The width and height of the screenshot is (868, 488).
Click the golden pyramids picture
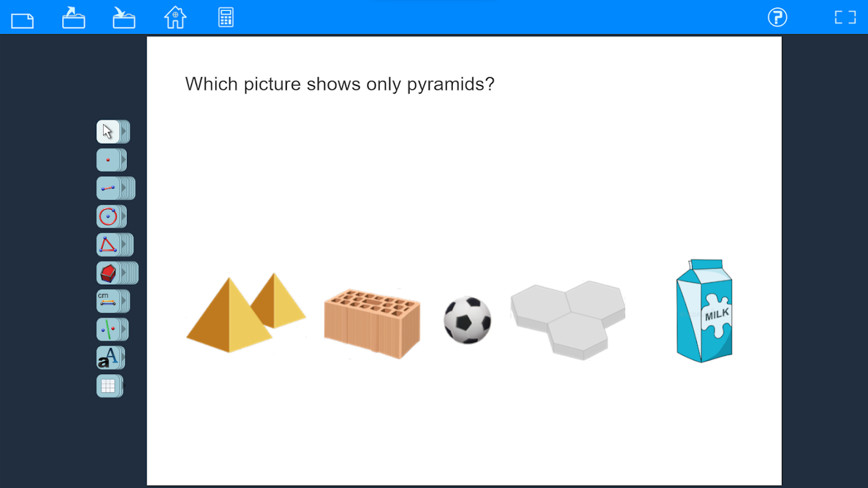coord(246,313)
